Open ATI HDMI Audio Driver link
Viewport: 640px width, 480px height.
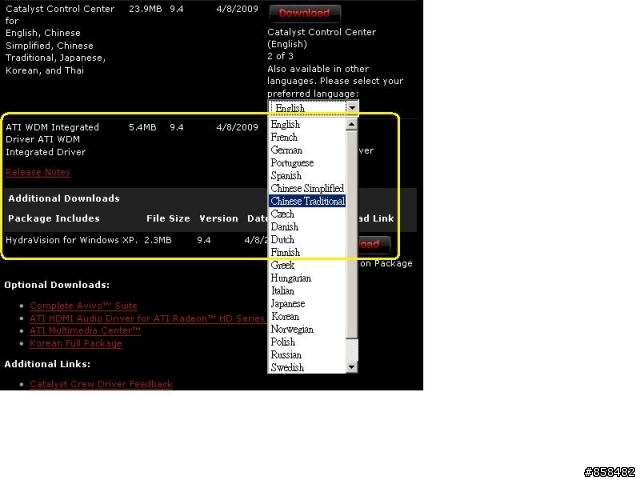click(x=147, y=318)
